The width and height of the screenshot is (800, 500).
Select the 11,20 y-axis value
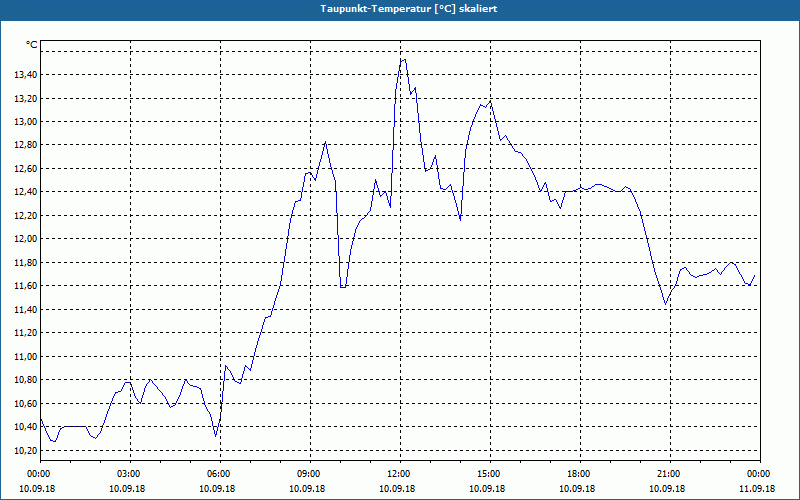point(27,333)
